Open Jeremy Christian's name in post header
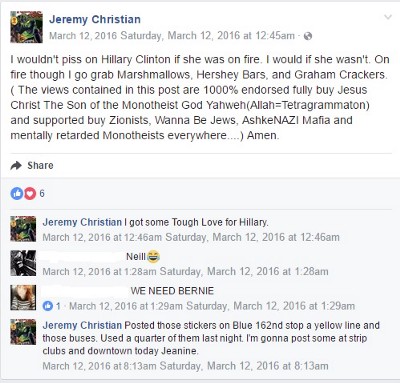This screenshot has width=400, height=383. (95, 19)
